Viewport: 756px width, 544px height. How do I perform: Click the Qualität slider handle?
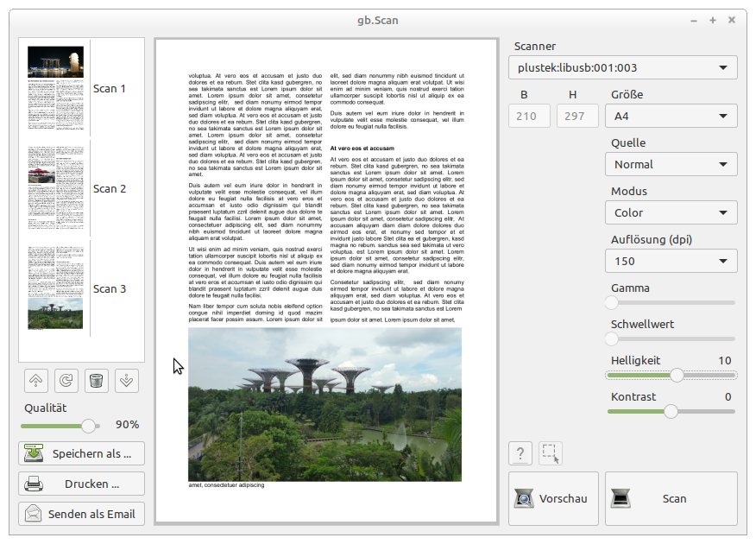[x=87, y=425]
